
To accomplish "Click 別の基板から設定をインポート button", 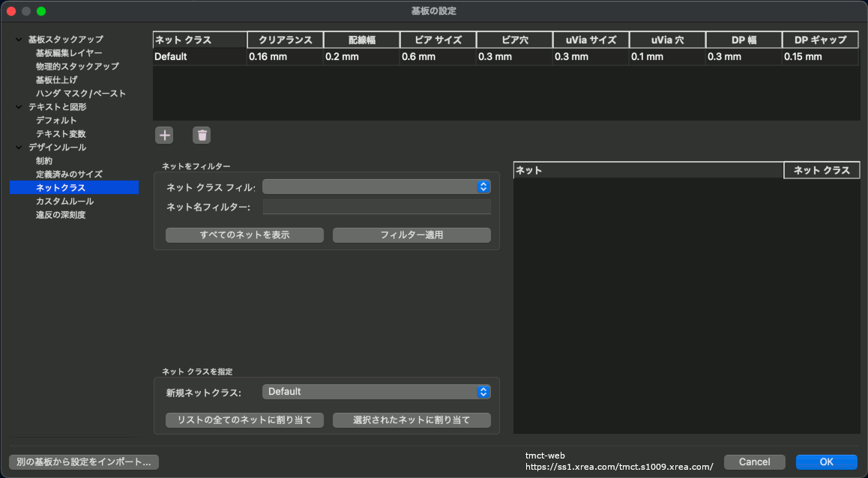I will point(84,462).
